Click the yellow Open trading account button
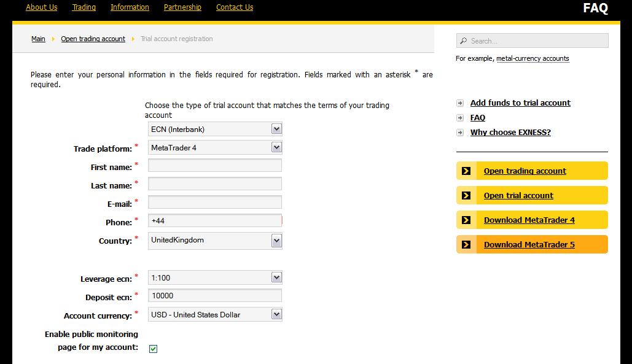The height and width of the screenshot is (364, 632). click(x=532, y=171)
